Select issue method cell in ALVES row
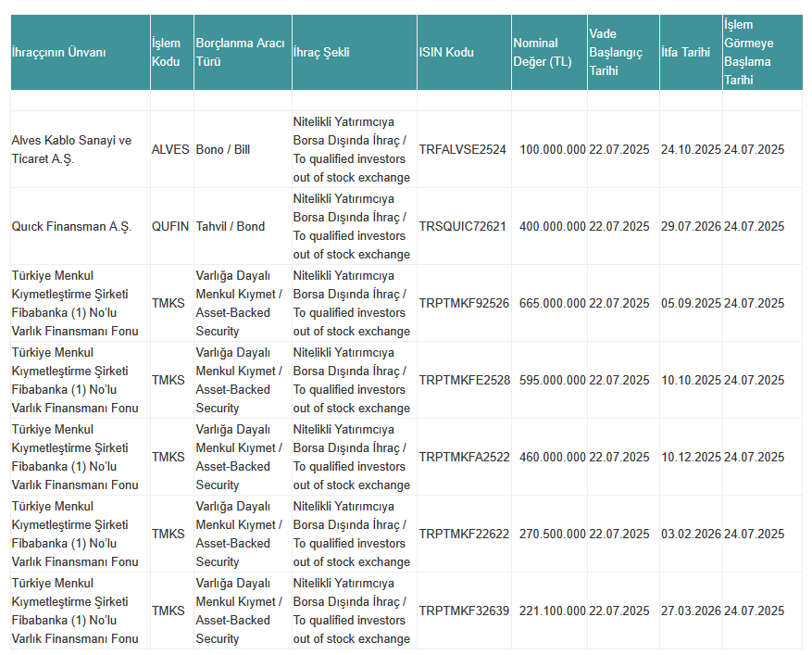812x655 pixels. (355, 149)
